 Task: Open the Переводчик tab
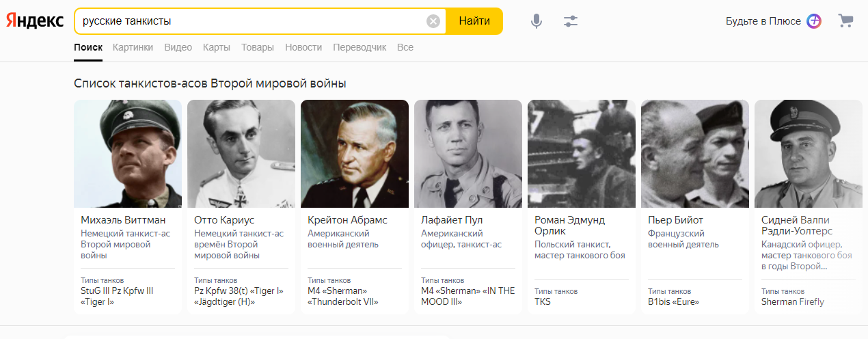[x=360, y=47]
